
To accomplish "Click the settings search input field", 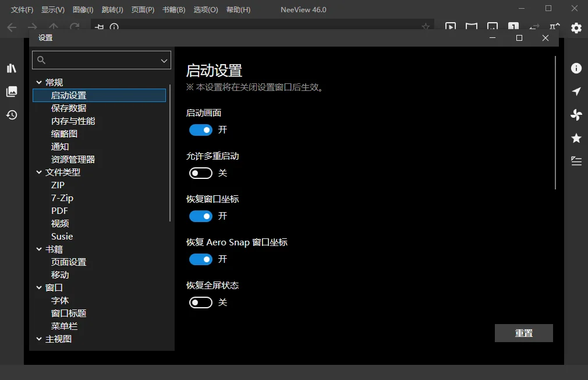I will [x=102, y=60].
